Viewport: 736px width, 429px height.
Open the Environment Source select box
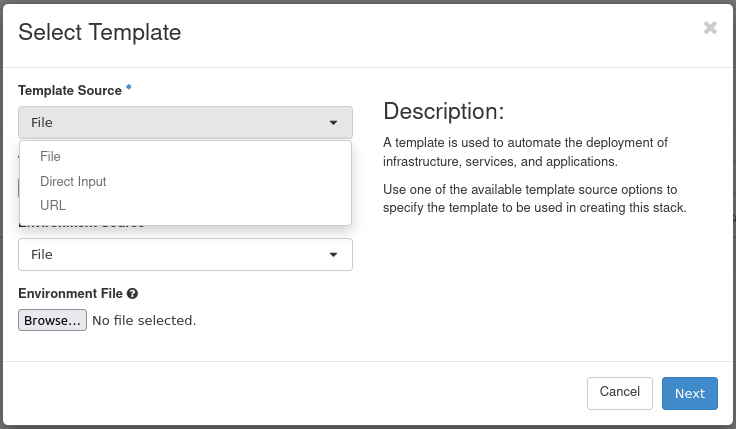pyautogui.click(x=185, y=255)
